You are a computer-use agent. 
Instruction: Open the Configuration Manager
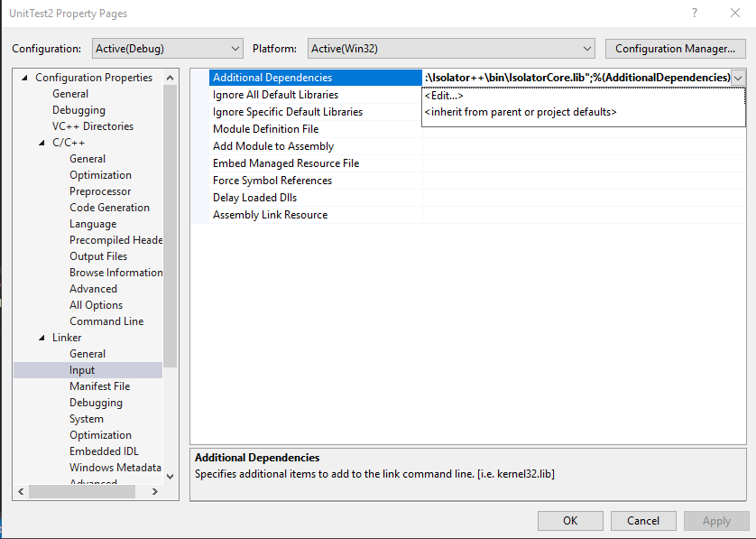(676, 48)
